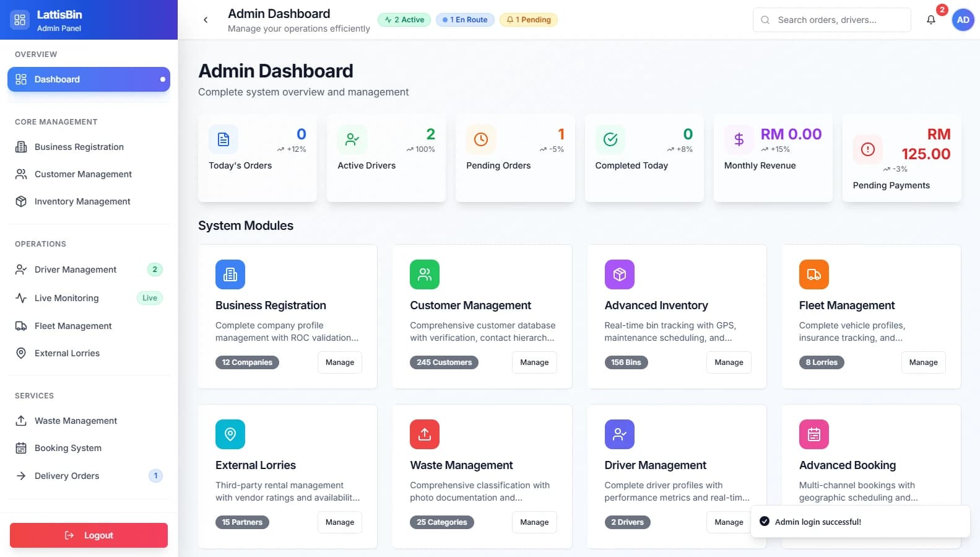Click the 1 Pending status badge
This screenshot has width=980, height=557.
tap(529, 20)
